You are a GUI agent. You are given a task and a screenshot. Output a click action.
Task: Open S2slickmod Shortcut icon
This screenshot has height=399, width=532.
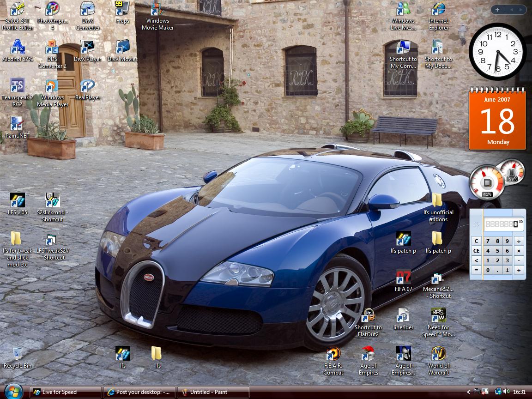pyautogui.click(x=52, y=208)
